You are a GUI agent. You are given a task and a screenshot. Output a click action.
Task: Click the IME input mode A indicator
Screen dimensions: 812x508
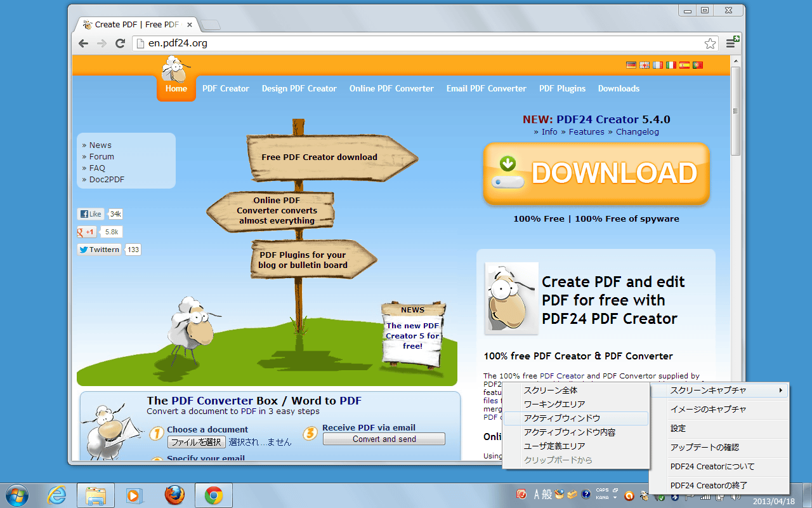[538, 494]
